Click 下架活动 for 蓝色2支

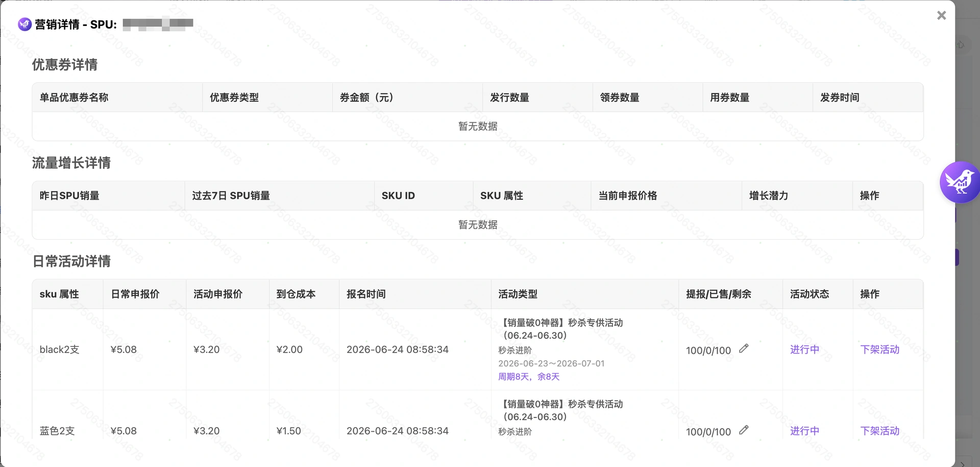tap(879, 431)
